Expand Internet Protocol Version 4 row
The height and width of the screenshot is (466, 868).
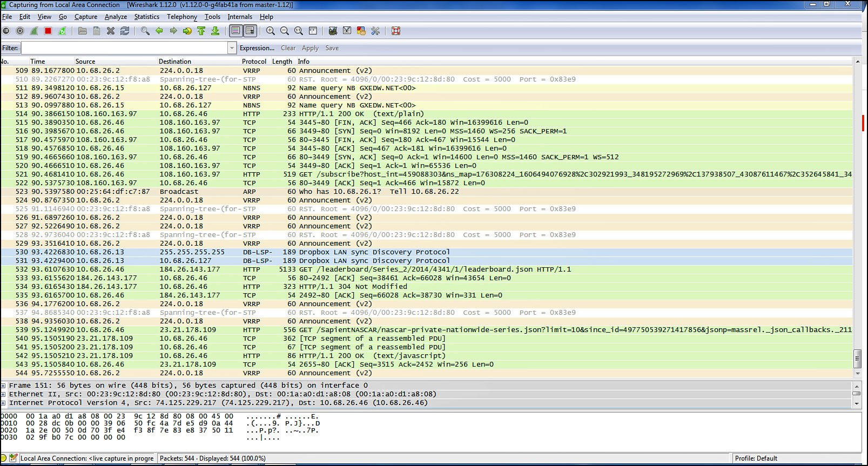(x=3, y=403)
